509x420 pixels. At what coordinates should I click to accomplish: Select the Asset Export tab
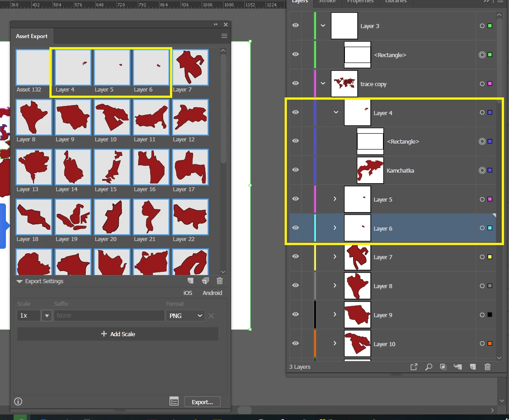pyautogui.click(x=32, y=36)
